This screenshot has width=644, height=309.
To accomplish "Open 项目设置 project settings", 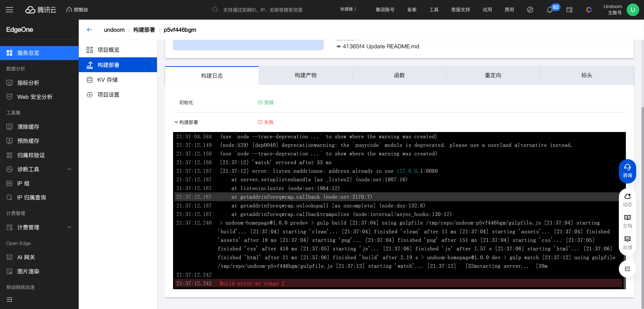I will pos(108,95).
